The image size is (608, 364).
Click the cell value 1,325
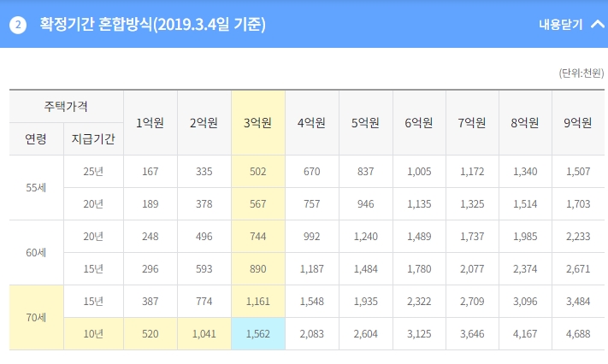[472, 204]
